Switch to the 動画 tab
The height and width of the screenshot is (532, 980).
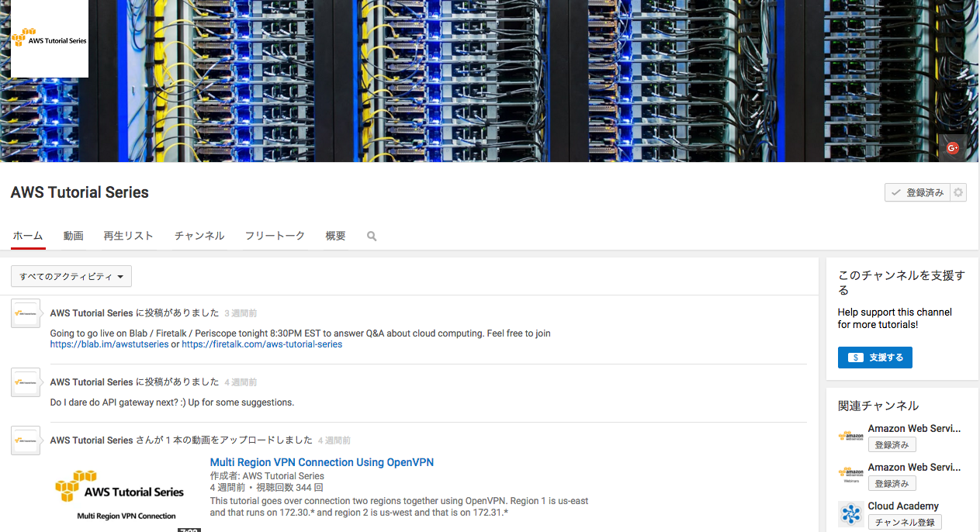(74, 236)
